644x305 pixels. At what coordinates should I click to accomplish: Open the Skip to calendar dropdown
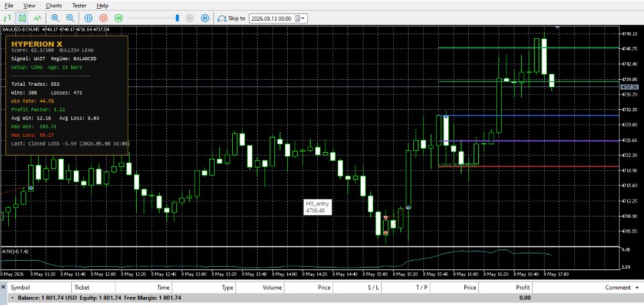[x=301, y=19]
